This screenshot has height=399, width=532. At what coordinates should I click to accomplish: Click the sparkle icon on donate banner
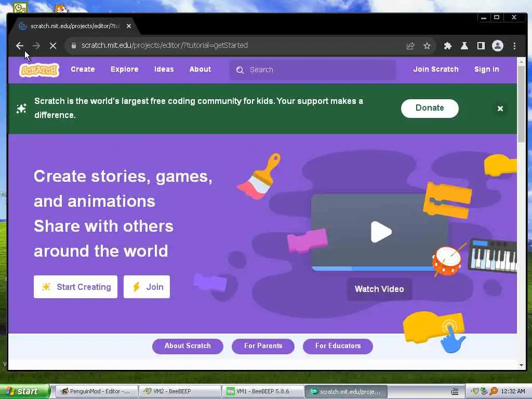[21, 109]
